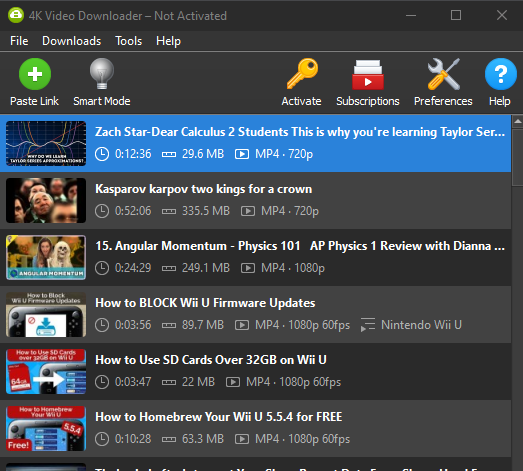Viewport: 523px width, 471px height.
Task: Click the size icon beside 335.5 MB
Action: tap(169, 211)
